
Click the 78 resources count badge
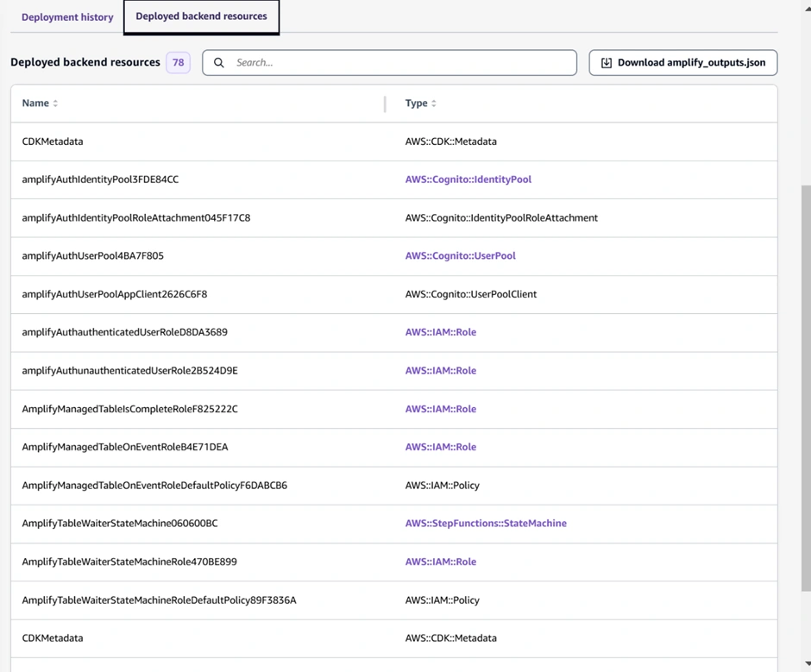click(x=178, y=63)
